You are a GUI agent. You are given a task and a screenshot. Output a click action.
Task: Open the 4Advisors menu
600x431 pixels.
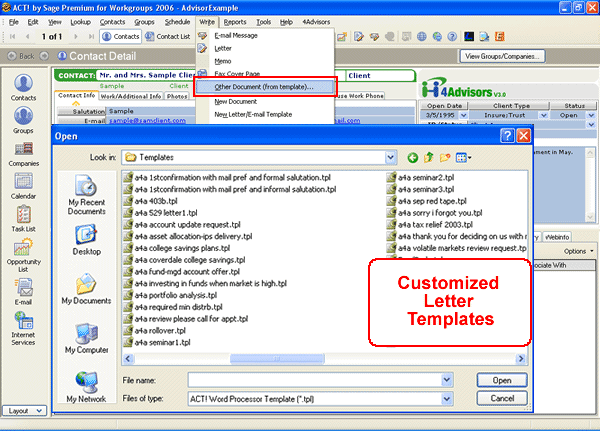[x=316, y=22]
